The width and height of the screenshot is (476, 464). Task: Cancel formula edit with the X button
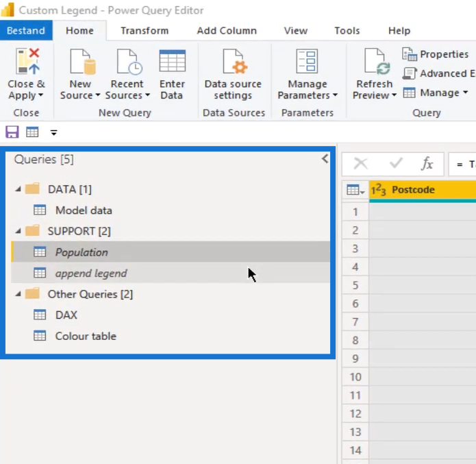pyautogui.click(x=361, y=164)
